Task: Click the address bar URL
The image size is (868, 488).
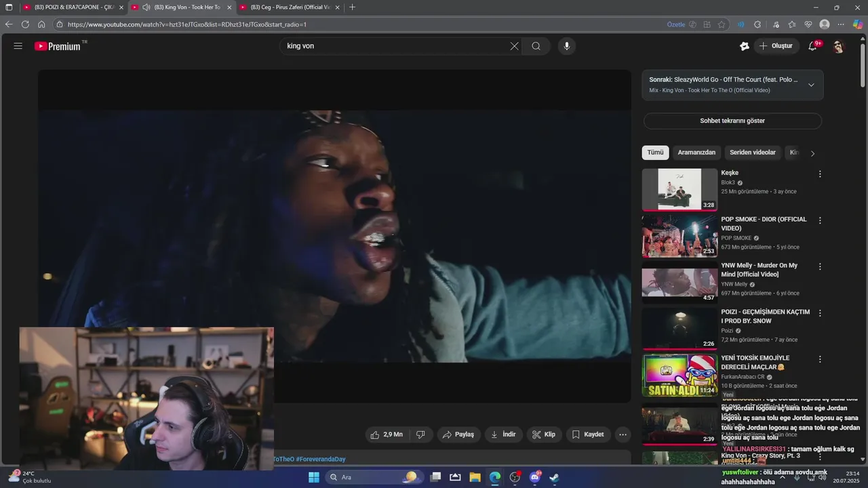Action: point(187,24)
